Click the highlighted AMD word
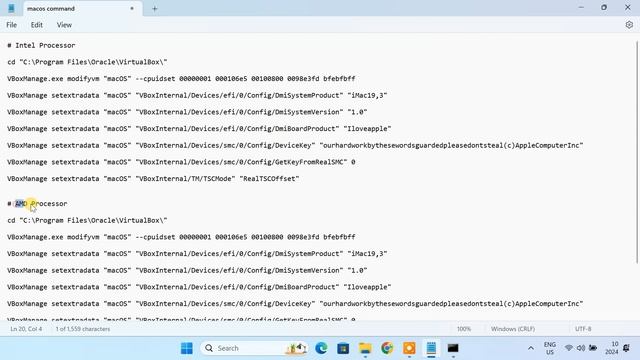Image resolution: width=640 pixels, height=360 pixels. [21, 203]
